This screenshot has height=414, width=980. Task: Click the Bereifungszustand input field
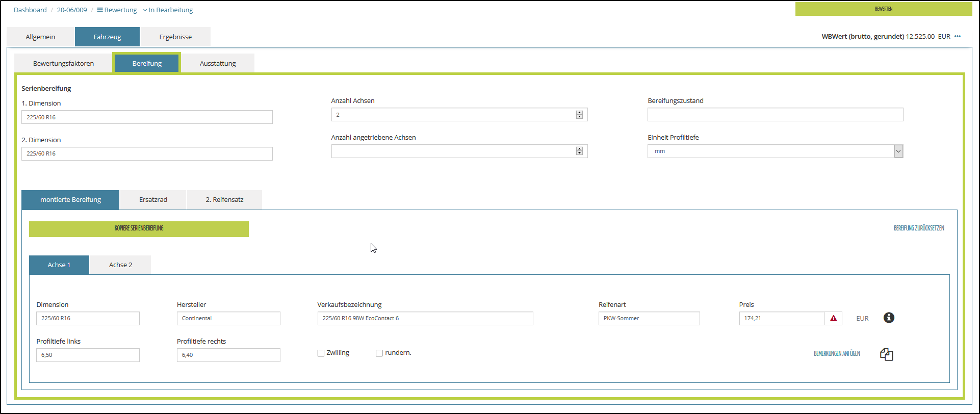[775, 115]
